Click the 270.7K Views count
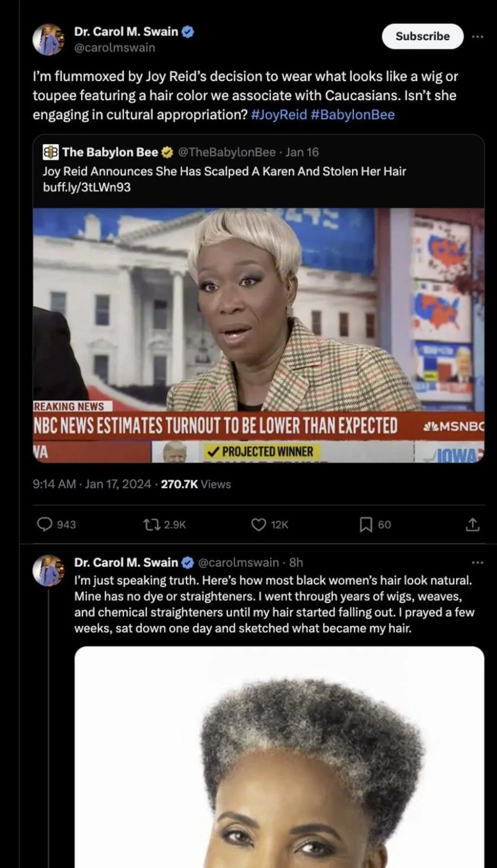 (196, 484)
